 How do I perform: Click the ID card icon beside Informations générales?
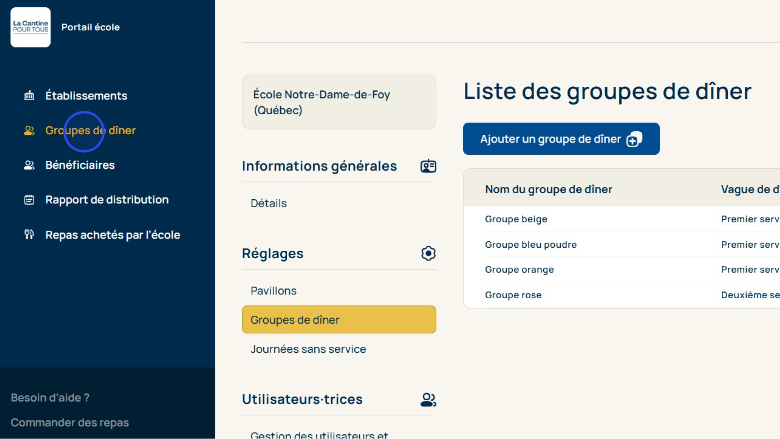pos(428,166)
